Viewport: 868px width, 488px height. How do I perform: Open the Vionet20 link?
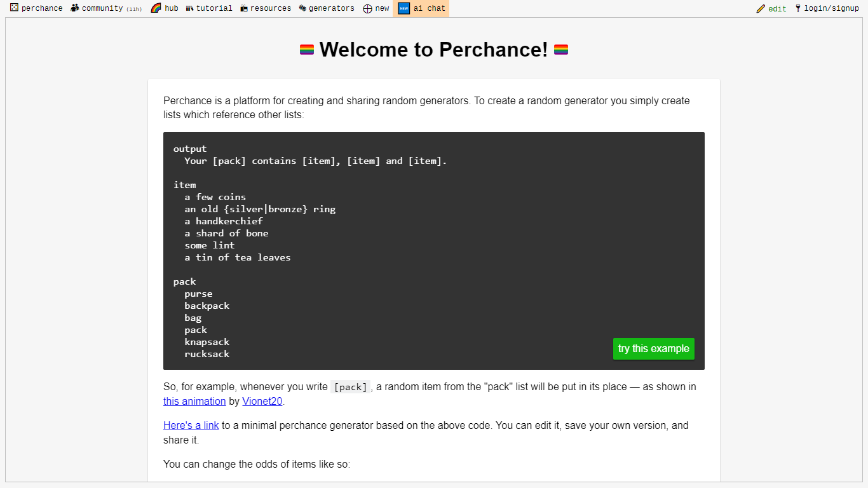click(x=262, y=401)
